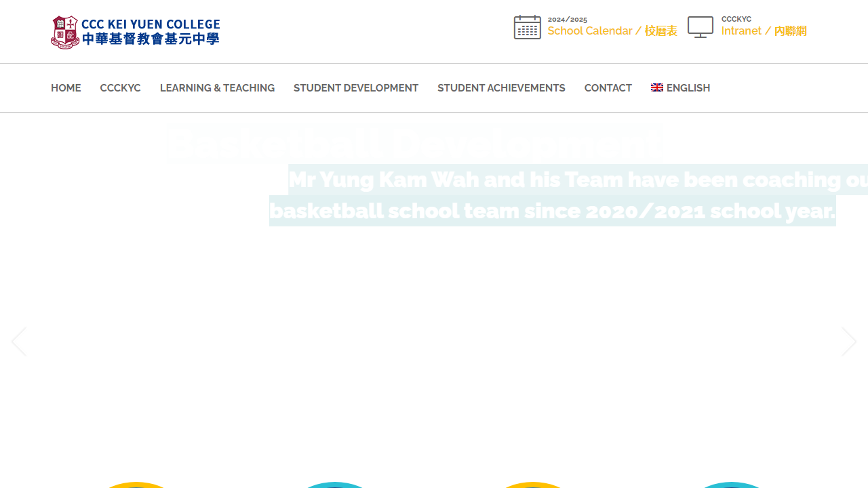
Task: Open Student Achievements menu
Action: pyautogui.click(x=501, y=88)
